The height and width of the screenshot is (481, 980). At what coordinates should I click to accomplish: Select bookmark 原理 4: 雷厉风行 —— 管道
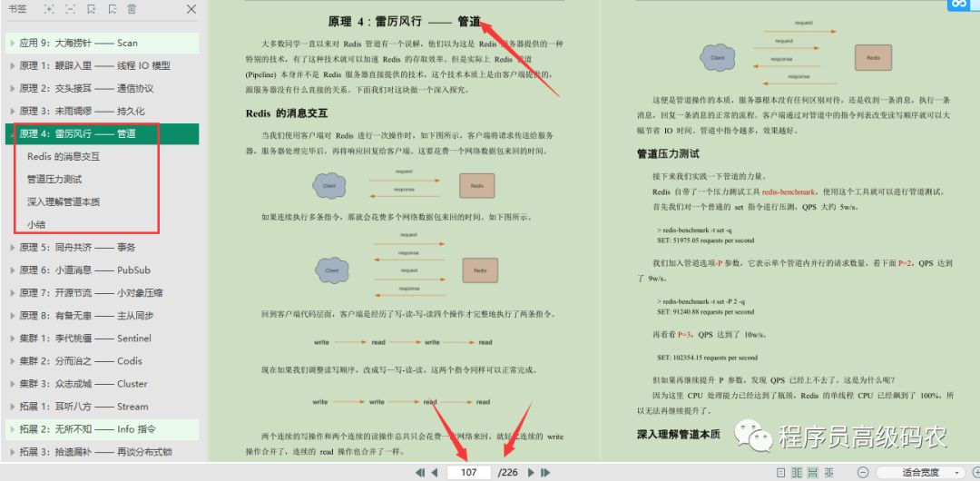pos(77,133)
